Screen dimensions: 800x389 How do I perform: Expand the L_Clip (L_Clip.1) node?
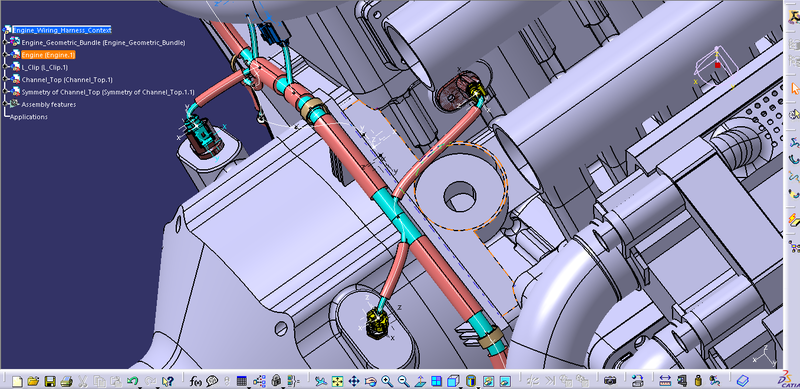click(x=5, y=67)
